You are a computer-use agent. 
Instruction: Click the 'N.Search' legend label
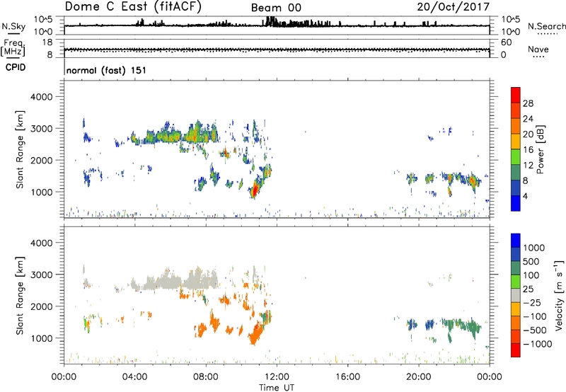(x=546, y=26)
